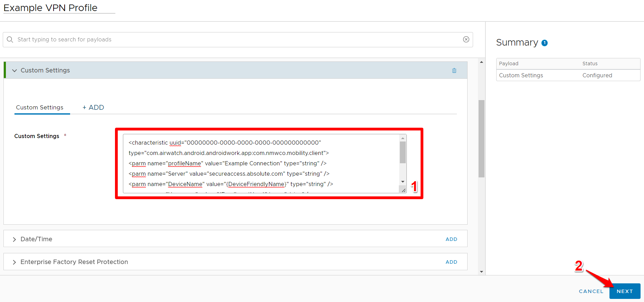Select Custom Settings row in Summary table
The height and width of the screenshot is (302, 644).
[568, 75]
